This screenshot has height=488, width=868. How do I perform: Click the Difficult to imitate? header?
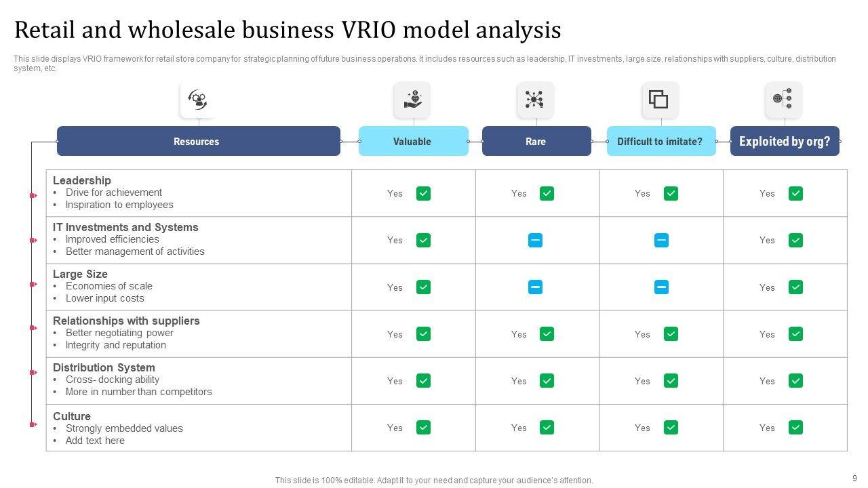[660, 141]
